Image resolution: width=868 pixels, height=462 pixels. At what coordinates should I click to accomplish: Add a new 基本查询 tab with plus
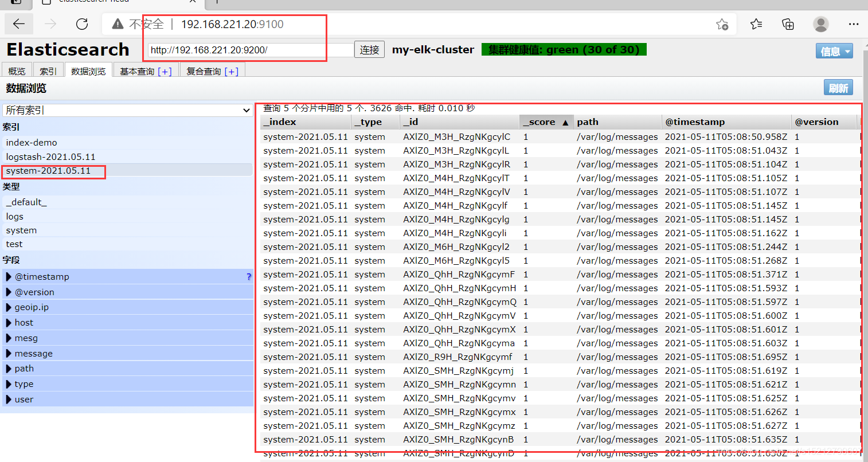coord(165,71)
